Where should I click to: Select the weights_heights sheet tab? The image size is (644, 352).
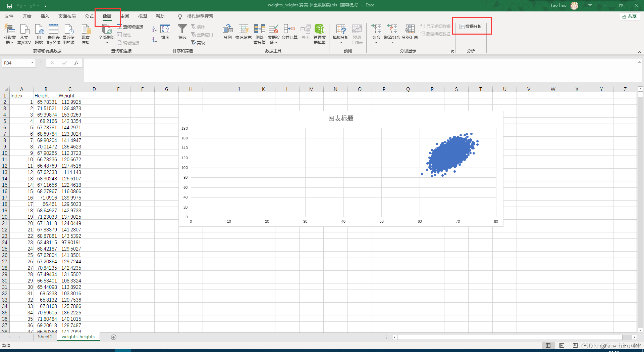pos(78,337)
